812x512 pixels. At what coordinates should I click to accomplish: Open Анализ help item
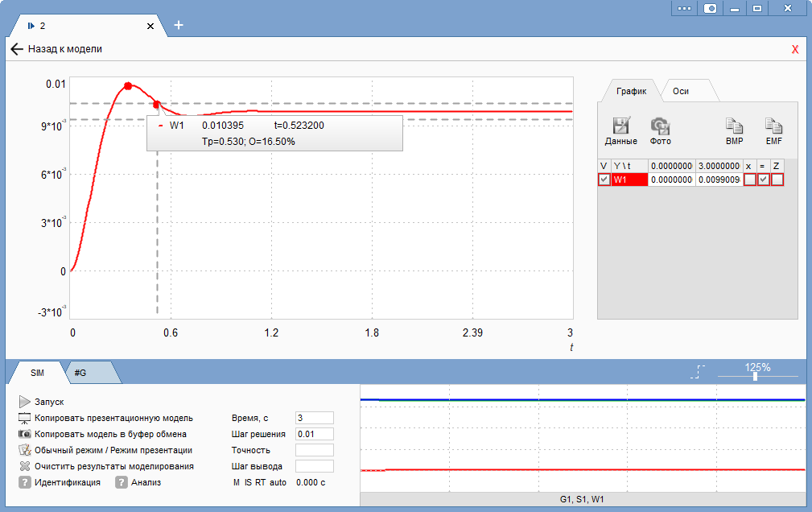(x=138, y=482)
